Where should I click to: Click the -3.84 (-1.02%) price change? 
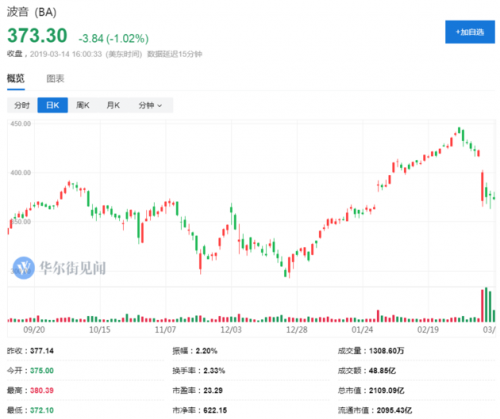(x=114, y=39)
